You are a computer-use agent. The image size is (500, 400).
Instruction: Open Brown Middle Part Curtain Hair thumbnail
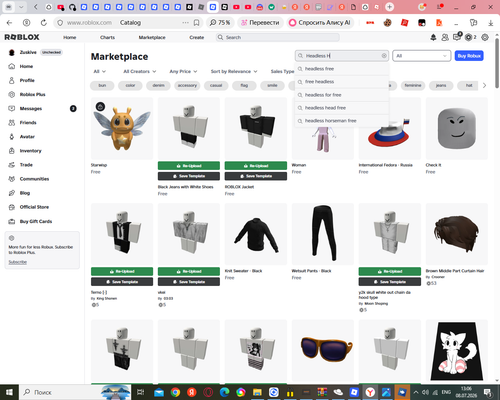456,234
